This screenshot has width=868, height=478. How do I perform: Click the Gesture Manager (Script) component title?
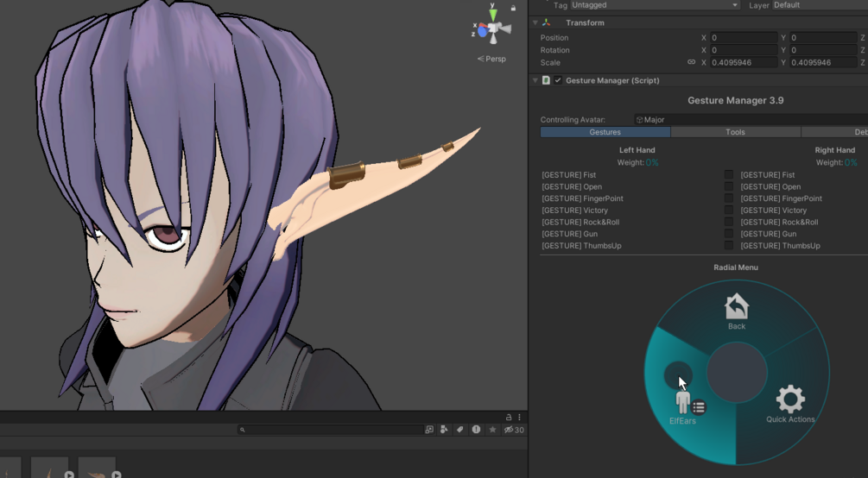tap(612, 80)
